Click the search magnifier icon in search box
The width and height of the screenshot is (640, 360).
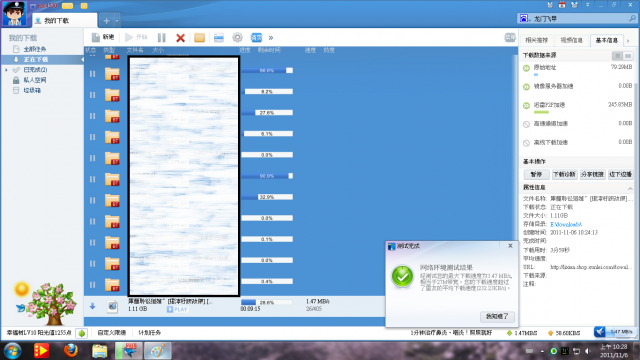(x=632, y=18)
